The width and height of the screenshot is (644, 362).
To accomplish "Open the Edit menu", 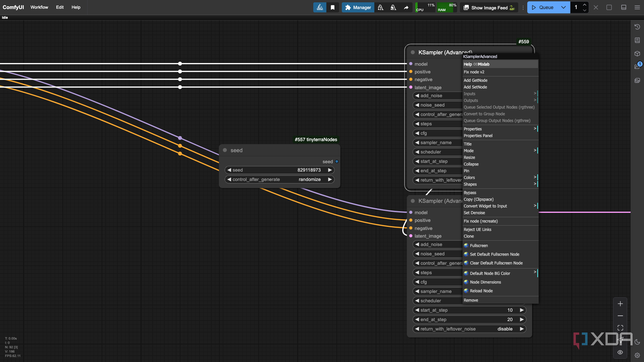I will point(60,7).
